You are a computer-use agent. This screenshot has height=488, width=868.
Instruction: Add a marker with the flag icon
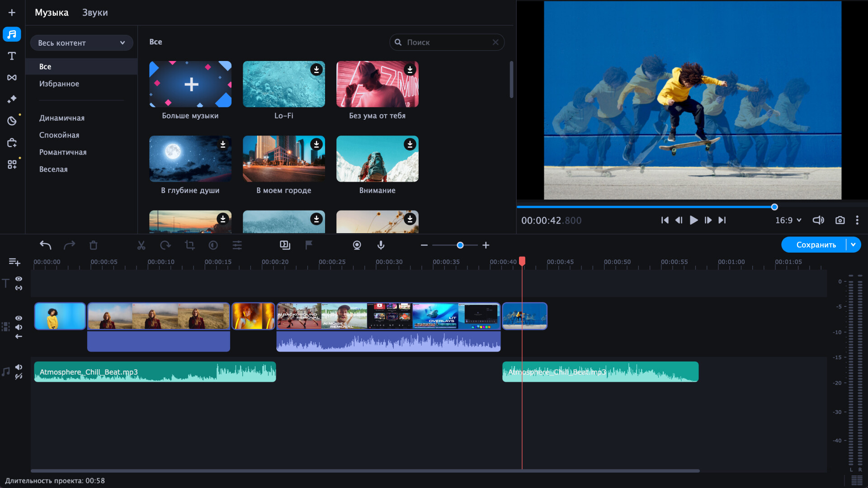308,245
